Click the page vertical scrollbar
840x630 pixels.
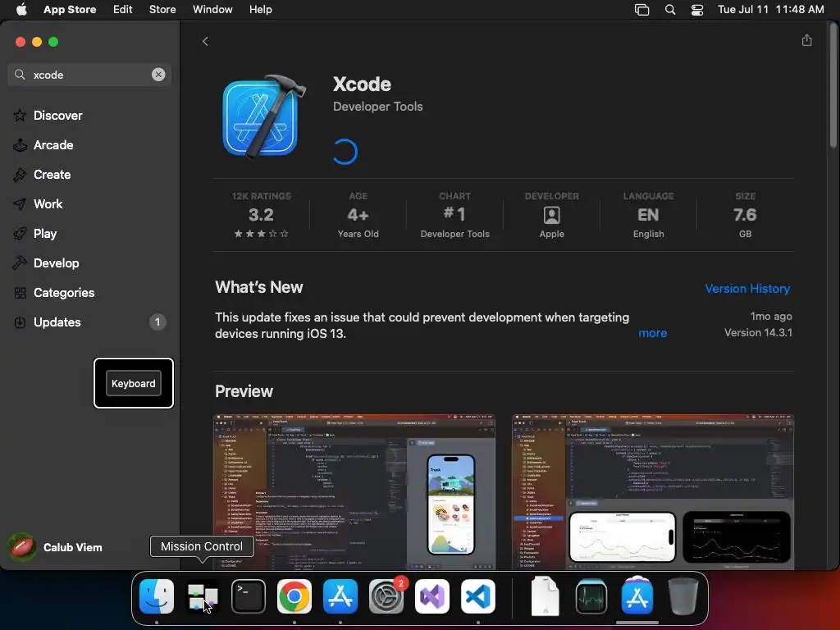pos(833,85)
